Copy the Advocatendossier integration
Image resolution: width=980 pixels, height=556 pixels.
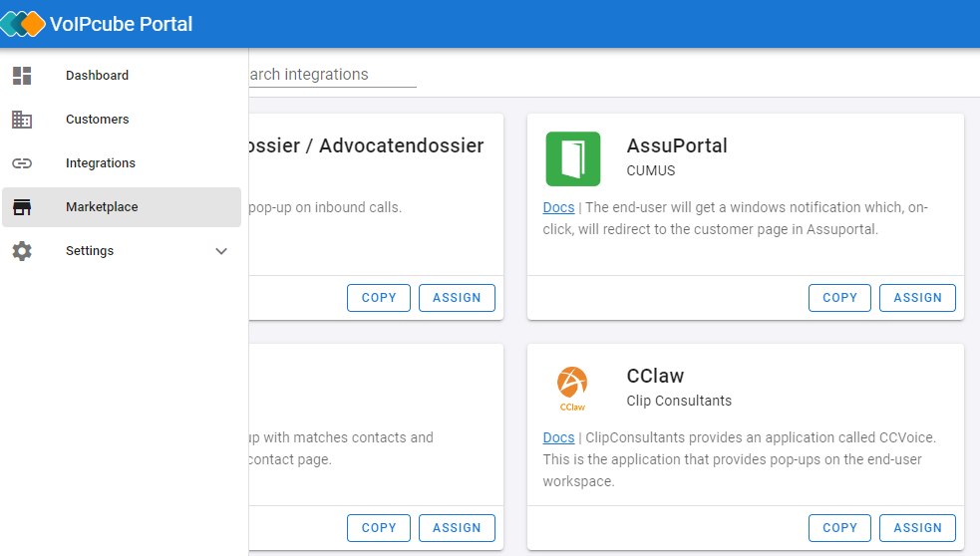click(379, 298)
